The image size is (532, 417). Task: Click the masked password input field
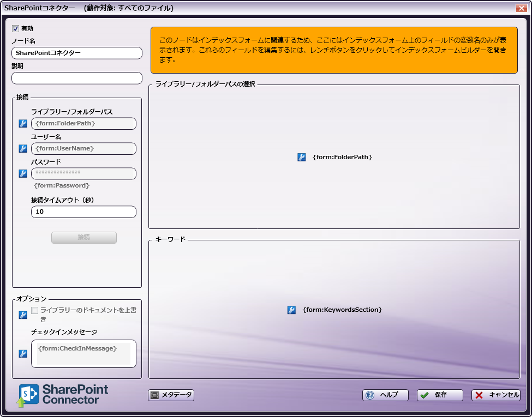pos(84,173)
